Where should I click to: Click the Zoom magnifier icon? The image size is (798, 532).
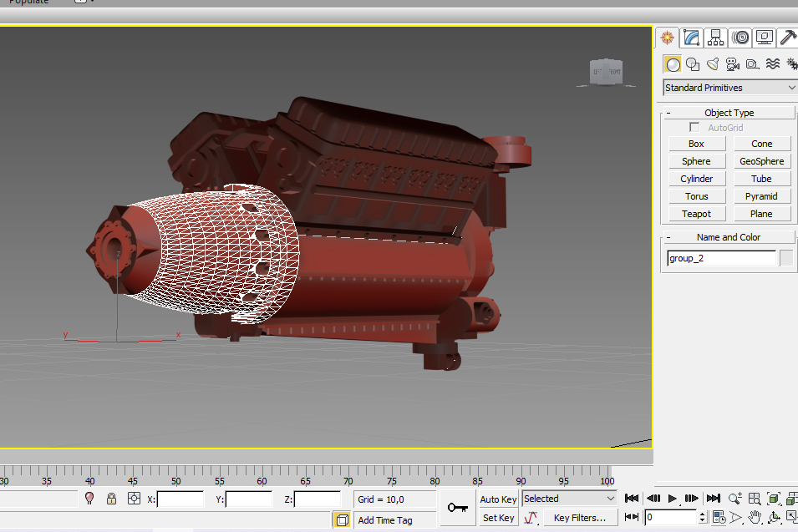[735, 499]
